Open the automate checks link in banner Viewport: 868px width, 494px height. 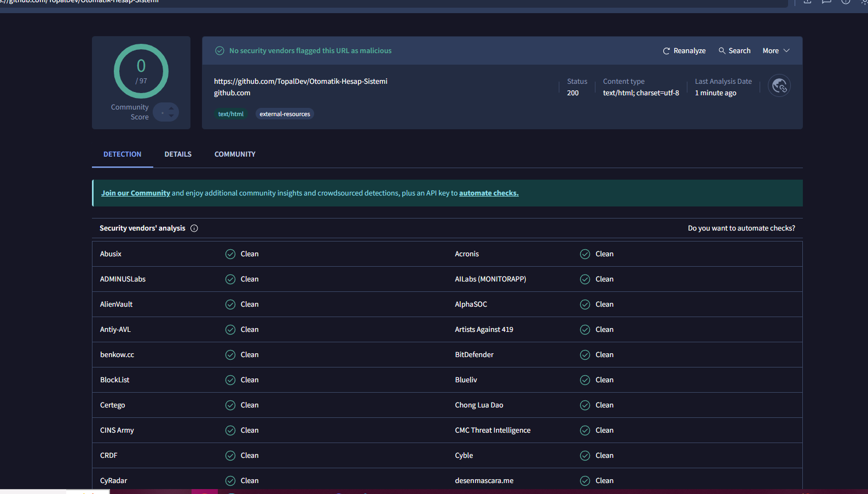(488, 193)
